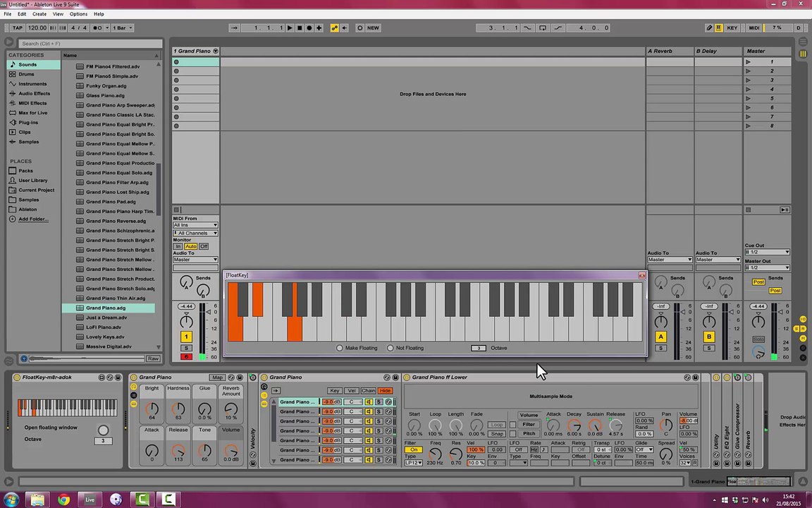Open the Cue Out dropdown

pyautogui.click(x=767, y=252)
